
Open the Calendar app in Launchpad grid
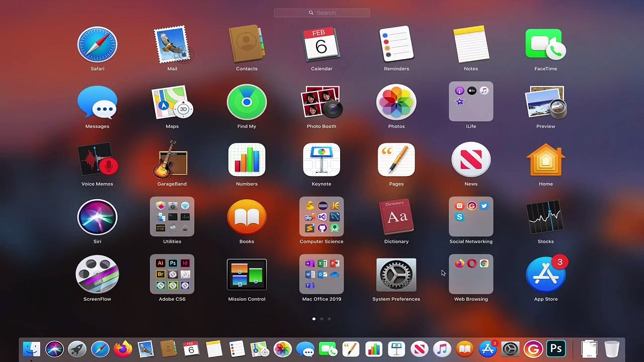pyautogui.click(x=321, y=45)
